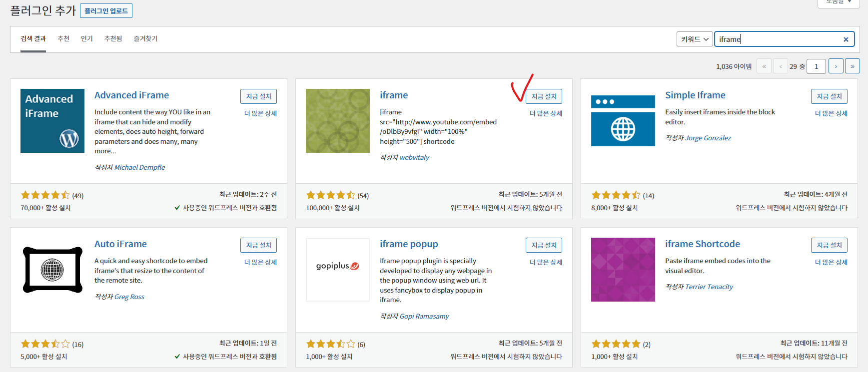Open the Advanced iFrame plugin icon
The image size is (868, 372).
pyautogui.click(x=52, y=121)
